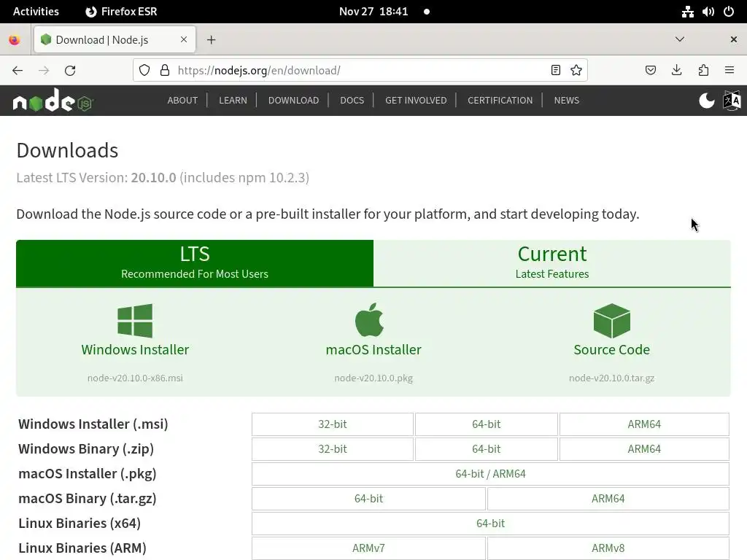Download Linux Binaries ARMv8

click(608, 548)
